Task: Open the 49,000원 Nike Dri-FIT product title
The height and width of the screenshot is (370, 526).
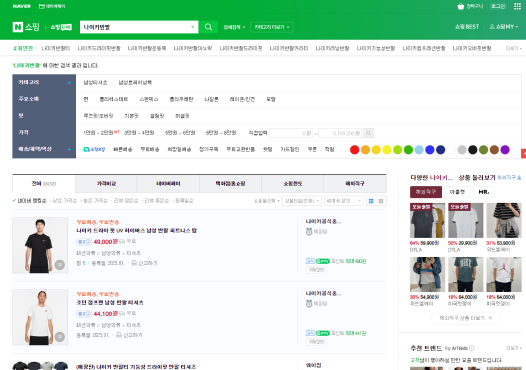Action: click(x=137, y=231)
